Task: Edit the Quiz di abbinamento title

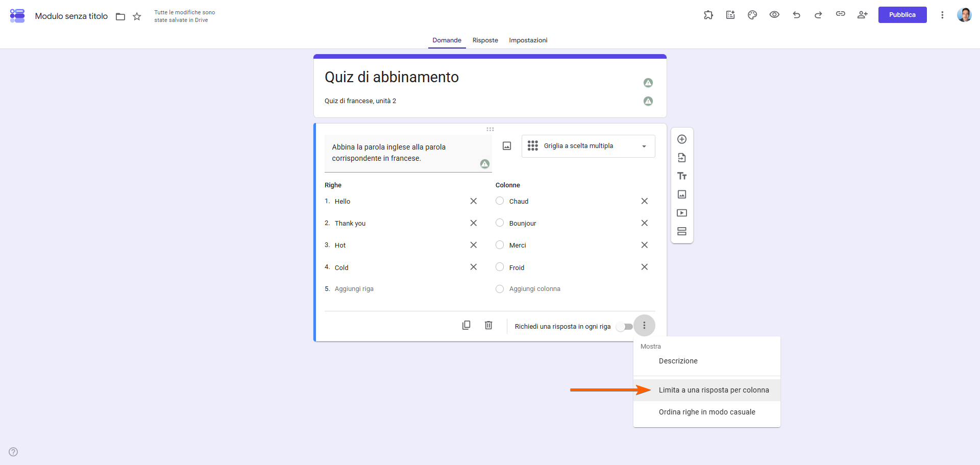Action: coord(391,77)
